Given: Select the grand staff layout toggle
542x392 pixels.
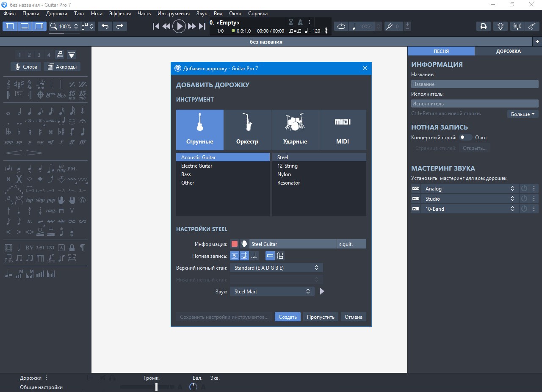Looking at the screenshot, I should tap(280, 256).
